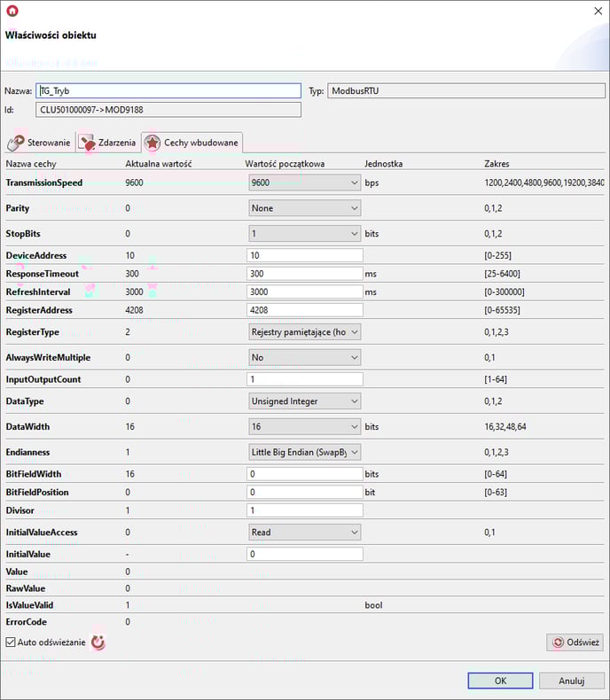Switch to the Sterowanie tab
610x700 pixels.
(40, 143)
